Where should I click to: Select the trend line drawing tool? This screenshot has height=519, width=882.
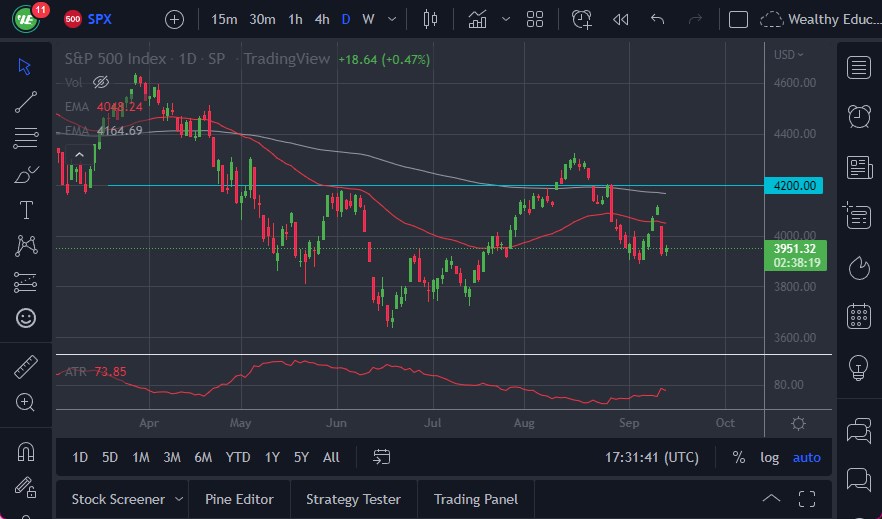[x=26, y=102]
